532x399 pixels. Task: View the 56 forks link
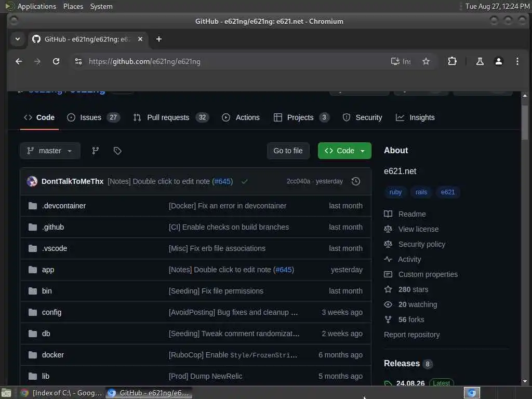(404, 320)
